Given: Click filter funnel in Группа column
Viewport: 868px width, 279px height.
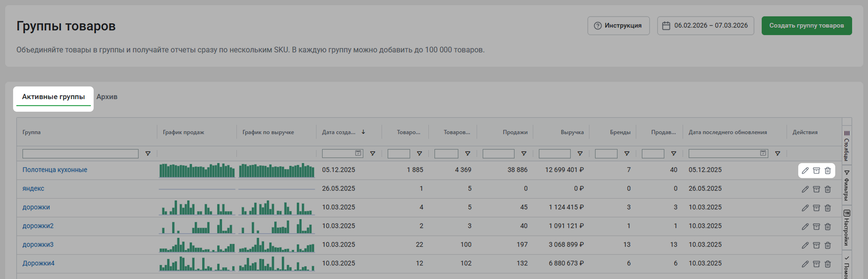Looking at the screenshot, I should (x=147, y=154).
